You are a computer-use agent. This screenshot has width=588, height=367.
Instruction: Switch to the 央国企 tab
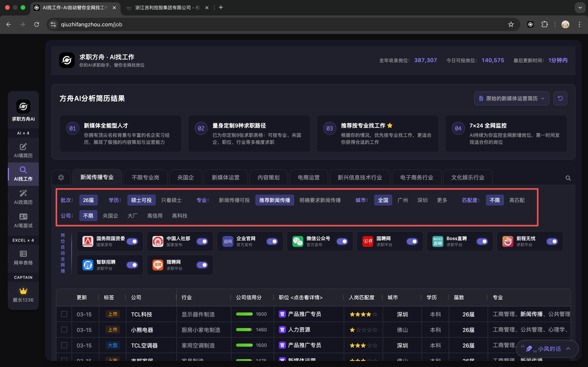tap(186, 178)
